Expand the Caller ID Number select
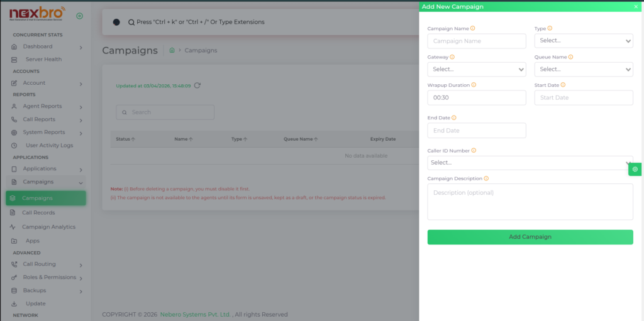Viewport: 644px width, 321px height. tap(530, 163)
